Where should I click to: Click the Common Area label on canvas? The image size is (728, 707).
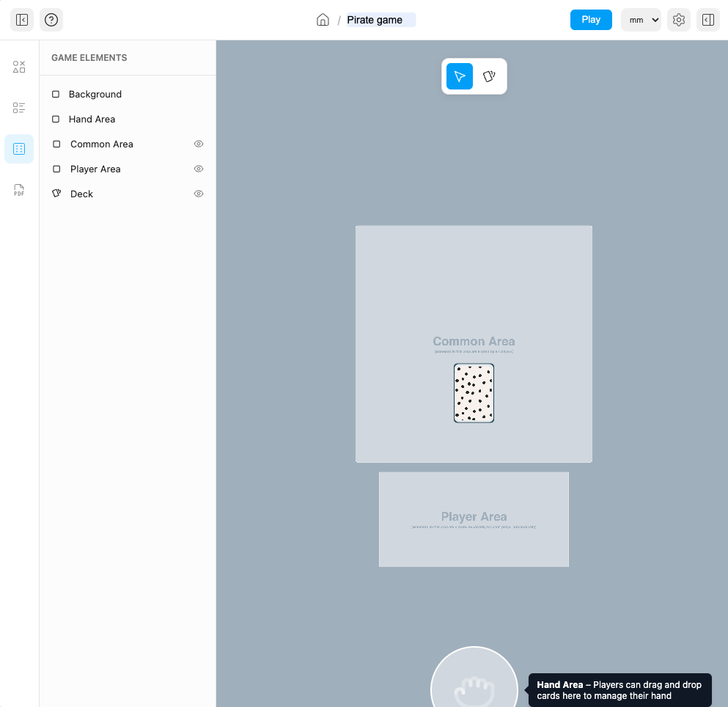point(474,342)
